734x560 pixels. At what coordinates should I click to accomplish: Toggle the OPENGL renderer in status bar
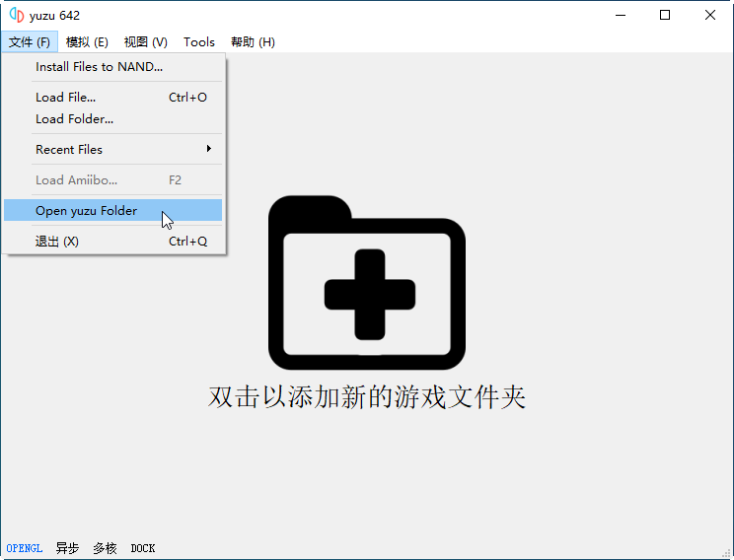pos(25,548)
